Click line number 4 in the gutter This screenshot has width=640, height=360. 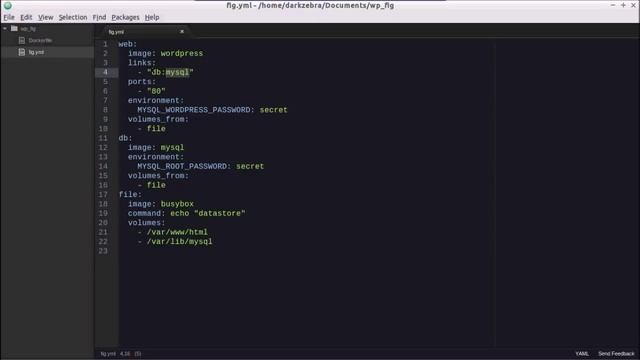pyautogui.click(x=105, y=72)
